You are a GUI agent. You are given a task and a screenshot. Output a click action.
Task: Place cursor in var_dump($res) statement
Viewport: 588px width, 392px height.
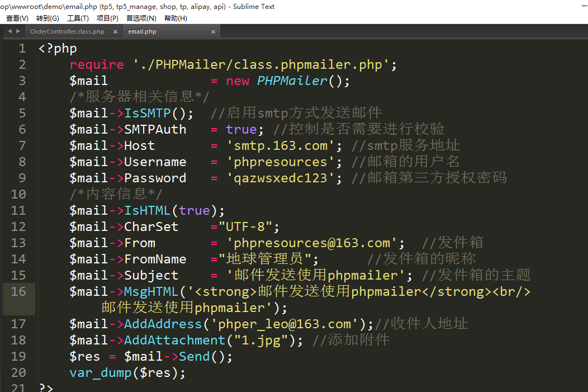pyautogui.click(x=127, y=373)
